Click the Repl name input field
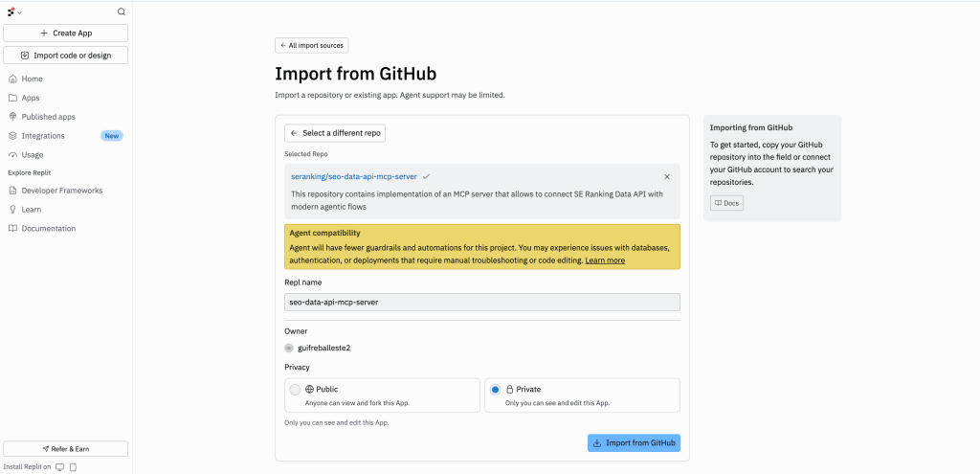Screen dimensions: 980x474 [x=482, y=302]
